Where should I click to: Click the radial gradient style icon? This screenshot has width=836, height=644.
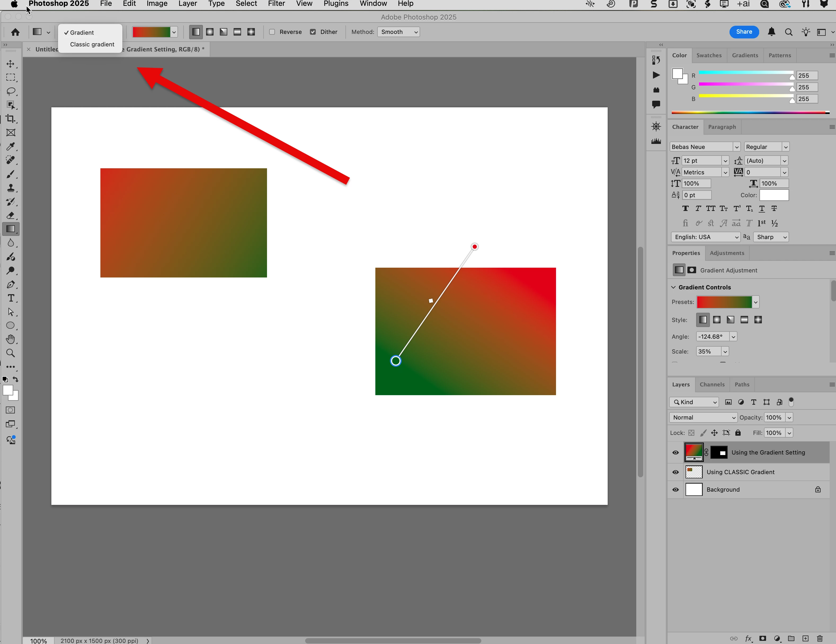click(209, 32)
